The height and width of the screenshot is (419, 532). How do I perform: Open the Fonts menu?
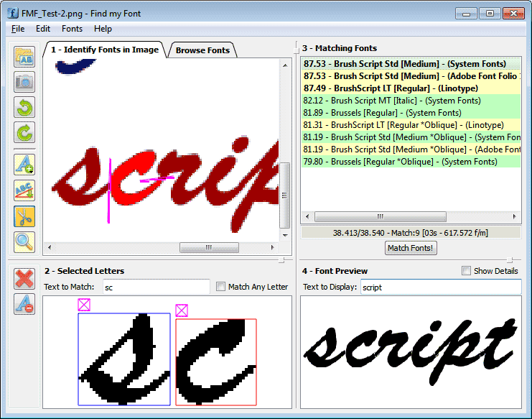(x=72, y=29)
